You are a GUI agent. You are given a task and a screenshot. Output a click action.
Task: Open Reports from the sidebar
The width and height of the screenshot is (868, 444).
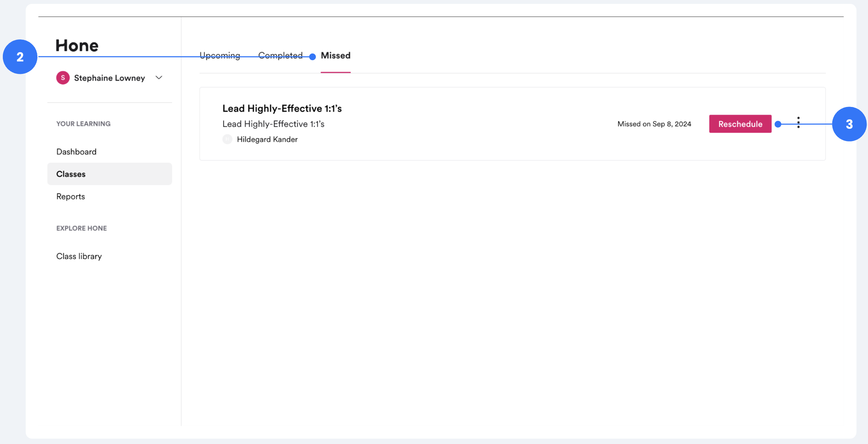pyautogui.click(x=71, y=196)
